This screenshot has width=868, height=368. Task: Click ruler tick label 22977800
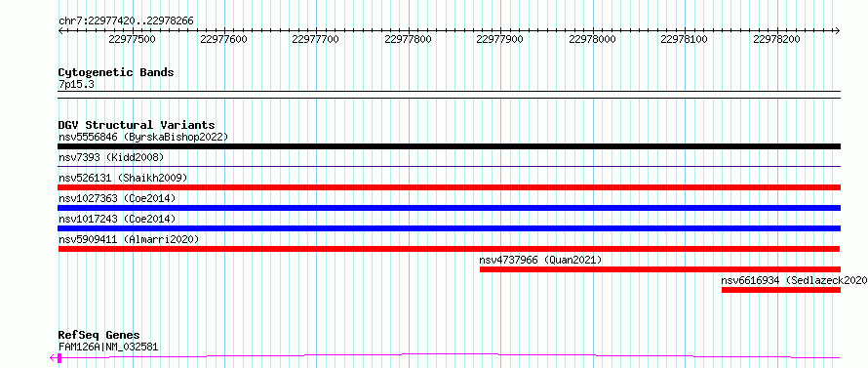point(408,39)
